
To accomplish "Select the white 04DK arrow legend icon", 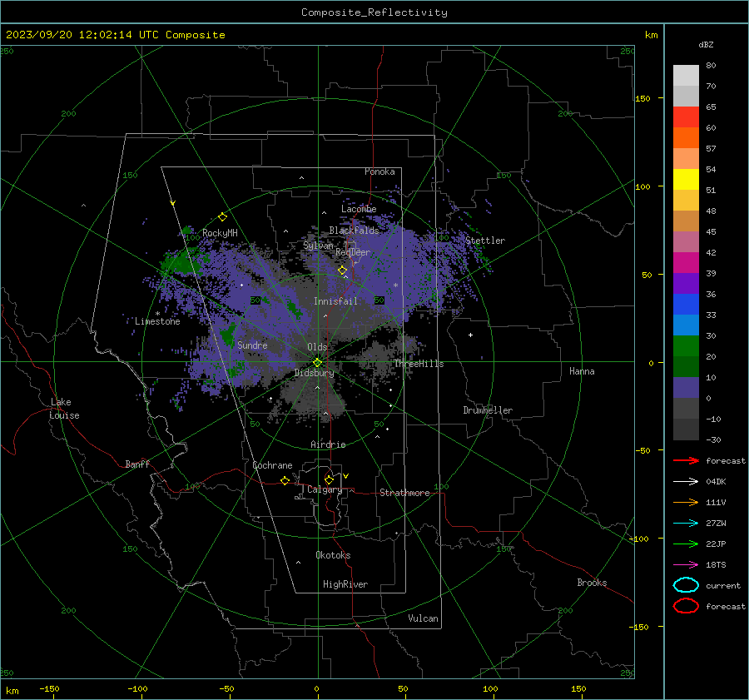I will coord(686,482).
